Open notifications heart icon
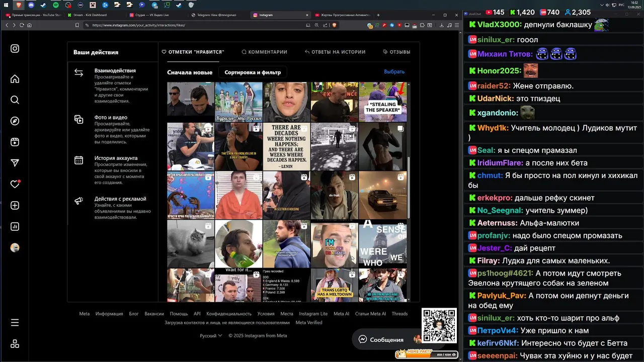This screenshot has width=644, height=362. tap(15, 184)
